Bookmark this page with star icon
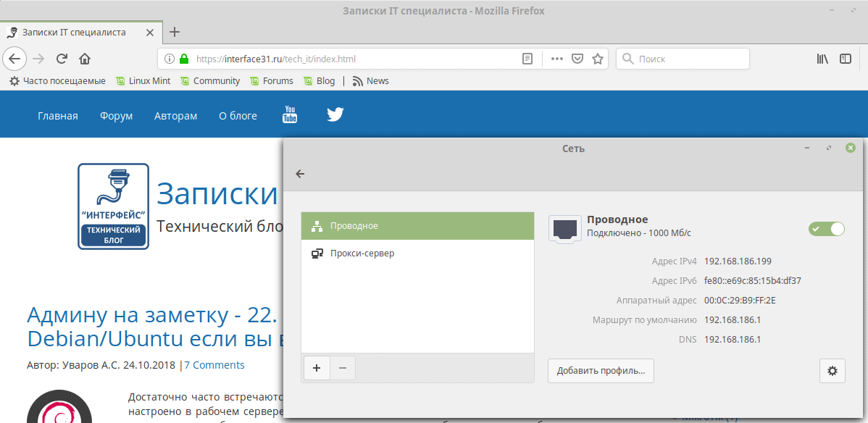Image resolution: width=868 pixels, height=423 pixels. [597, 59]
